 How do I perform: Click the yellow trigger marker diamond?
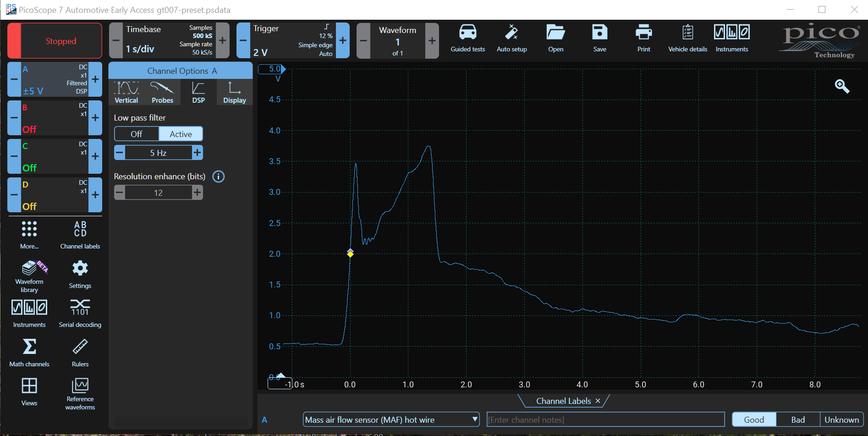click(x=350, y=253)
